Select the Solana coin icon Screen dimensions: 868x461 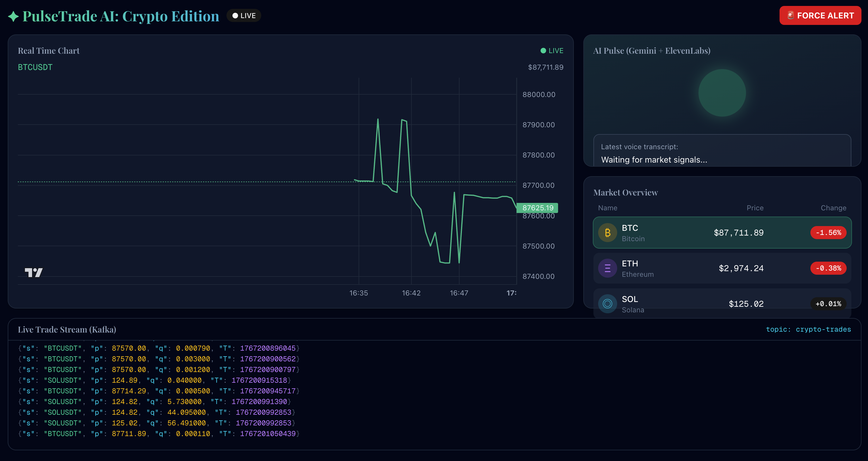click(607, 304)
